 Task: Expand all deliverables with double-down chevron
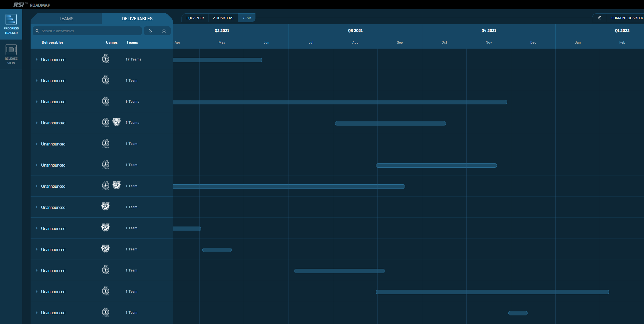[151, 31]
